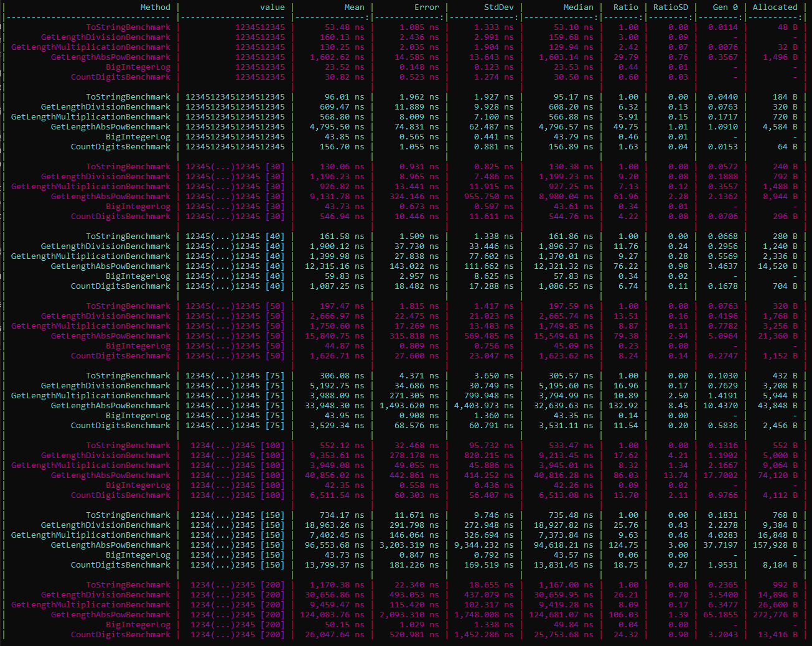Click the ratio value 79.38

(626, 336)
